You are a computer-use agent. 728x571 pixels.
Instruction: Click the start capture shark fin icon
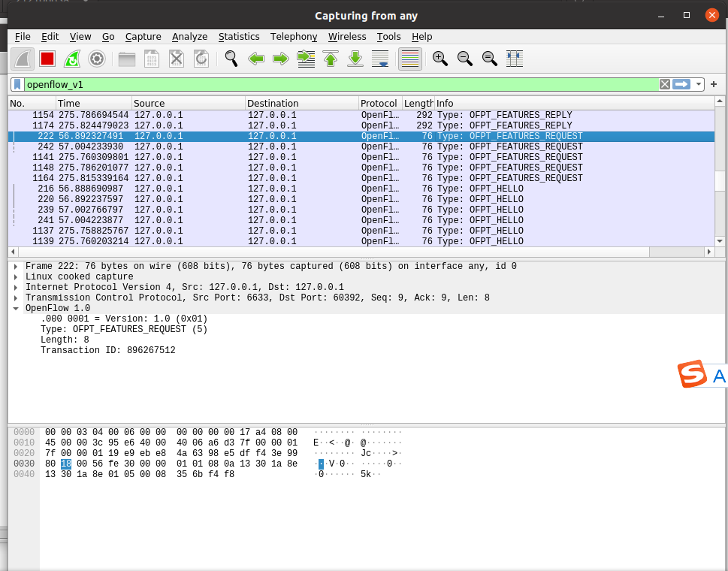pos(23,59)
